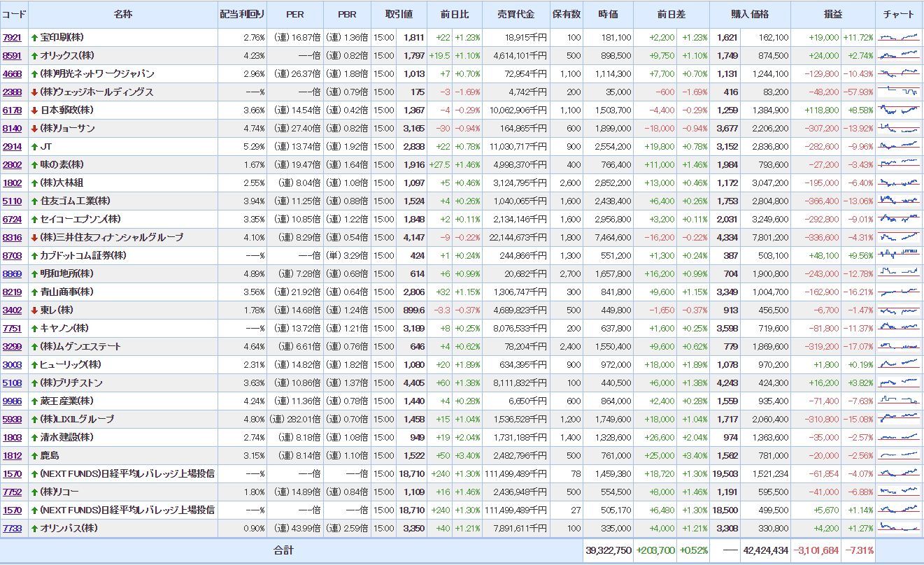Viewport: 924px width, 565px height.
Task: Click the green up arrow beside 宝印刷(株)
Action: [x=34, y=38]
